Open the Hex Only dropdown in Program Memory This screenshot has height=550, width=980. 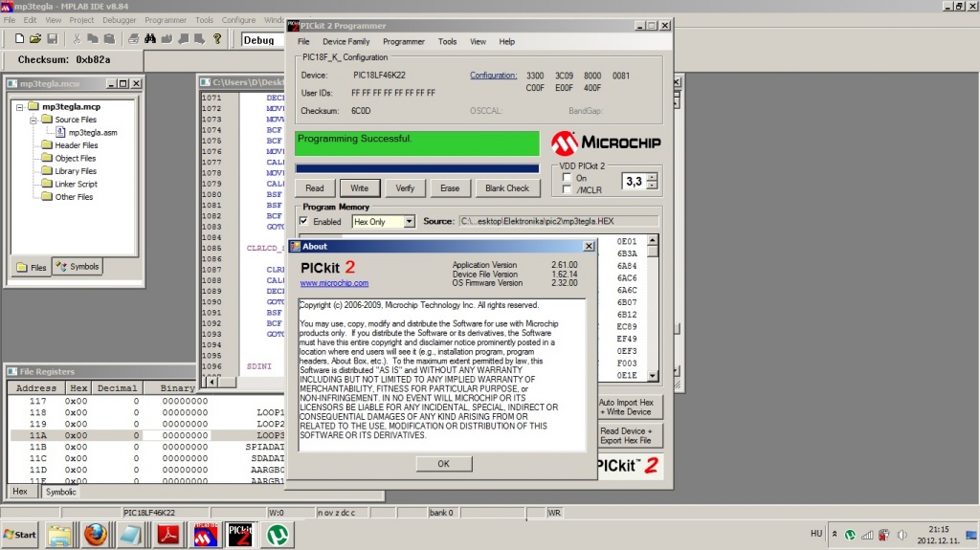click(x=409, y=221)
